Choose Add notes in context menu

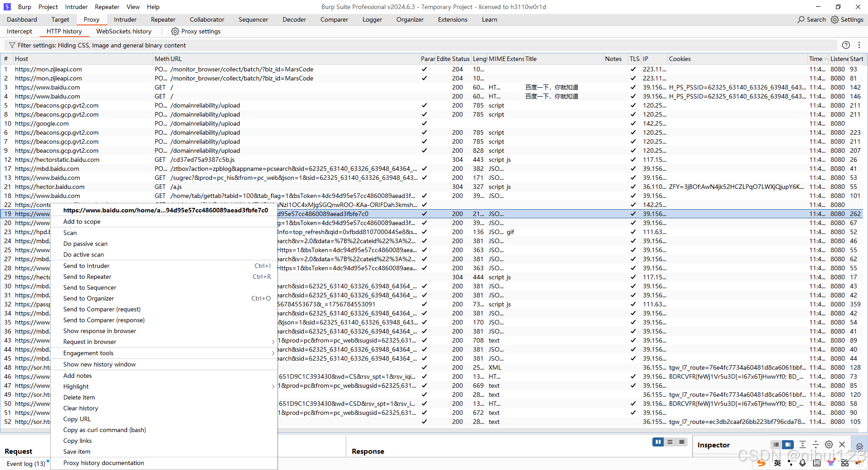click(x=164, y=376)
